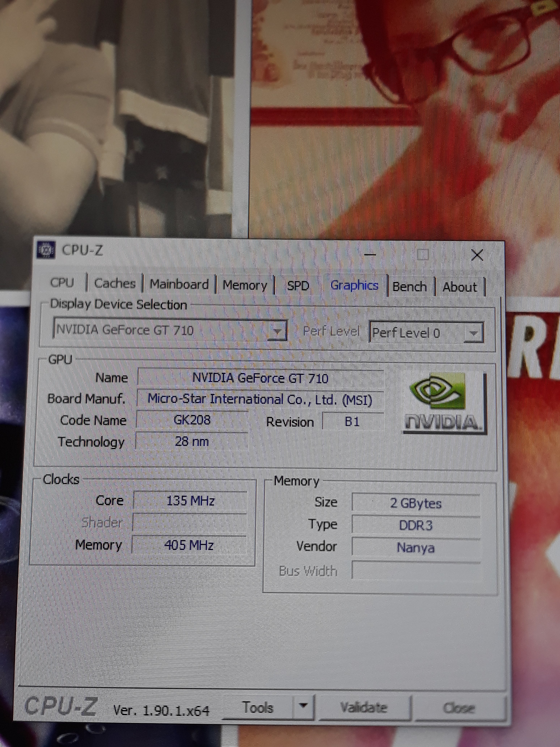The image size is (560, 747).
Task: Expand the Perf Level 0 dropdown
Action: (474, 333)
